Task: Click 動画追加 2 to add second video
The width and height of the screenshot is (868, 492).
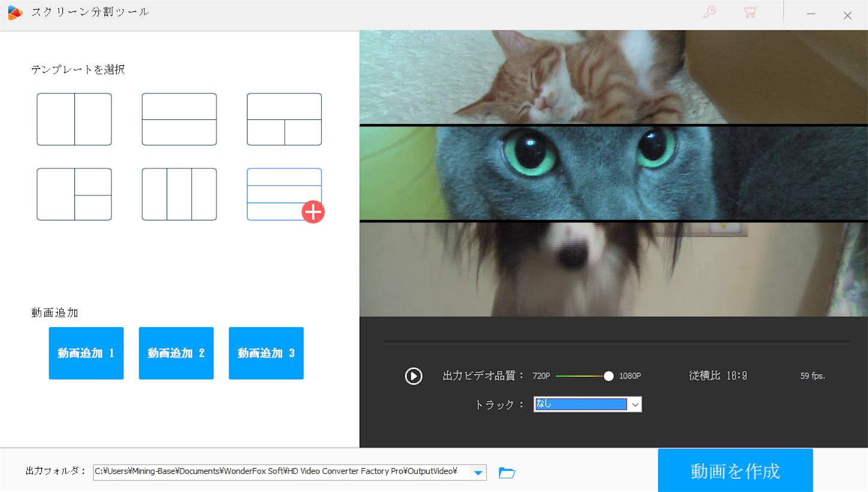Action: pos(176,353)
